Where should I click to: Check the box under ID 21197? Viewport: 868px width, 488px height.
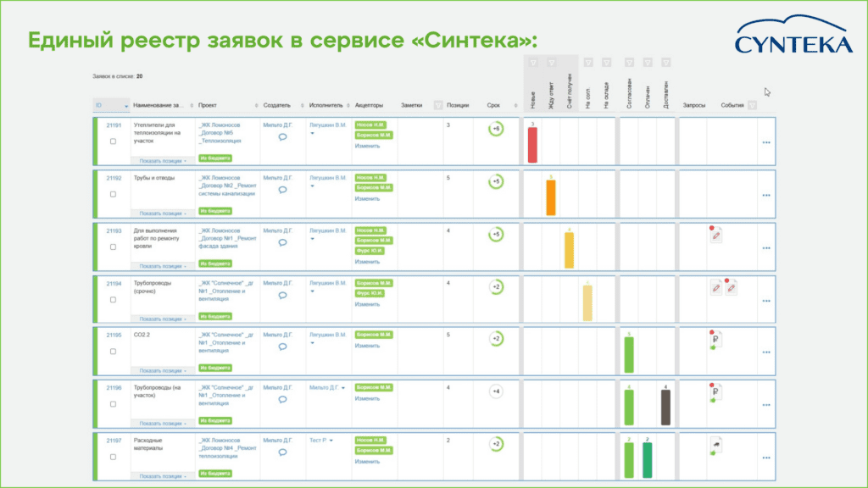click(114, 457)
